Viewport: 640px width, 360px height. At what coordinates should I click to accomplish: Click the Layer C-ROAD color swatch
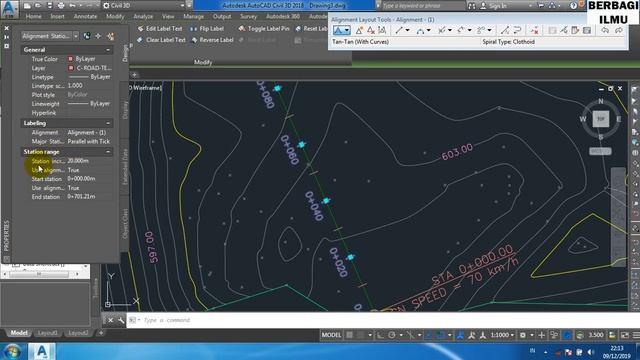click(71, 68)
